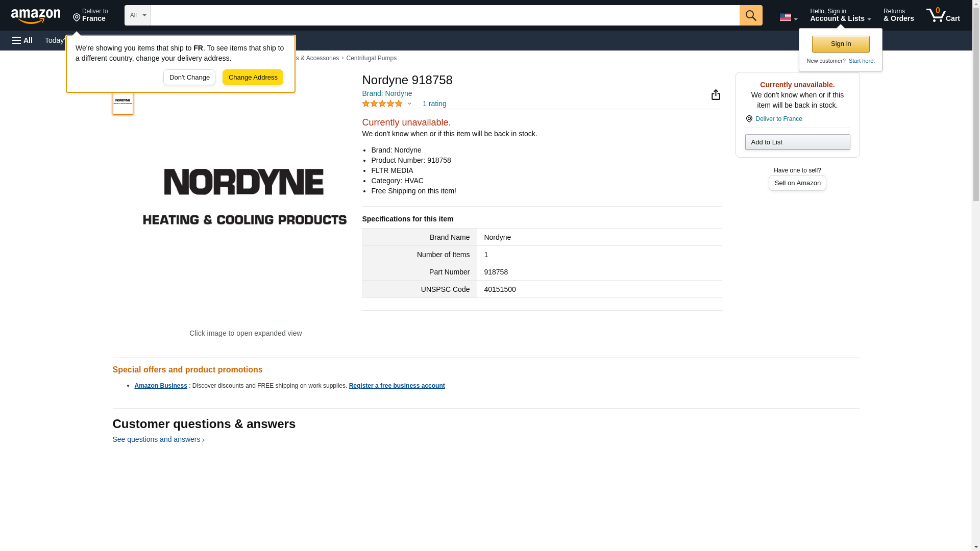Open the Brand: Nordyne link
Image resolution: width=980 pixels, height=551 pixels.
point(387,93)
